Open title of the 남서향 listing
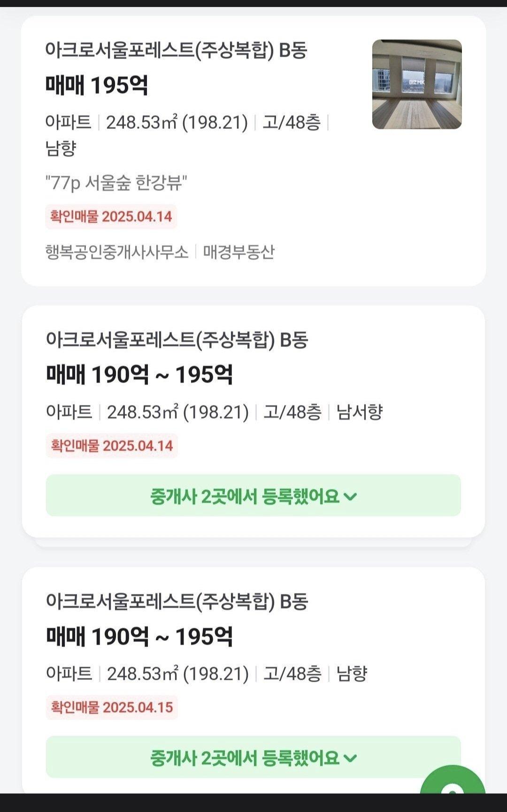Viewport: 507px width, 812px height. pyautogui.click(x=177, y=340)
